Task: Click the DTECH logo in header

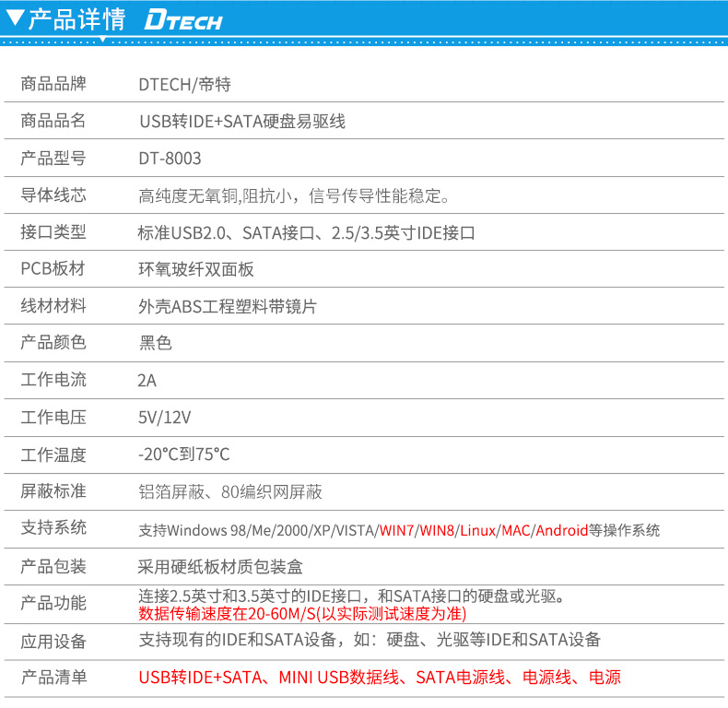Action: 183,20
